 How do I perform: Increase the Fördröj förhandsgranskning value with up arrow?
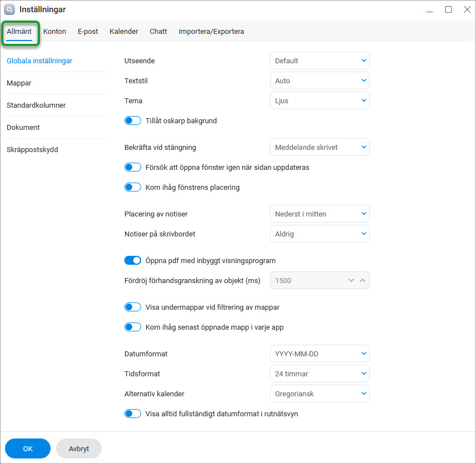362,280
